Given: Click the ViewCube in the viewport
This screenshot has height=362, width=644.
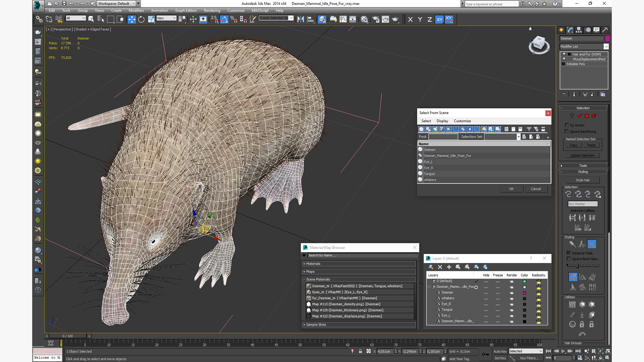Looking at the screenshot, I should tap(539, 45).
